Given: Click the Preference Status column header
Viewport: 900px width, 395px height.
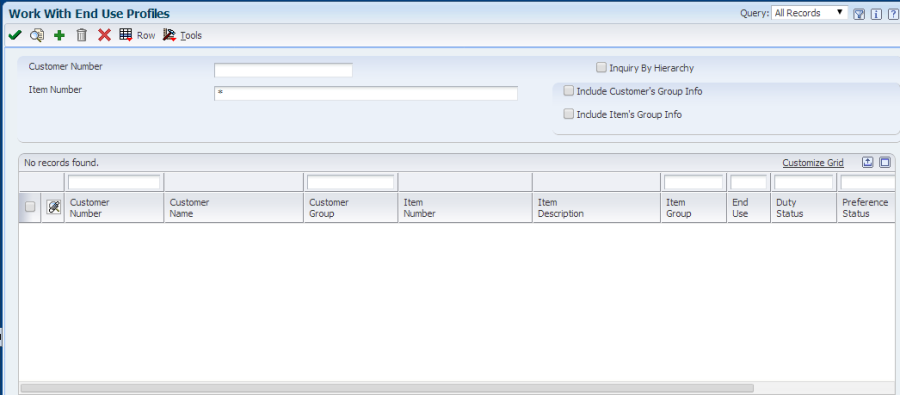Looking at the screenshot, I should click(867, 208).
